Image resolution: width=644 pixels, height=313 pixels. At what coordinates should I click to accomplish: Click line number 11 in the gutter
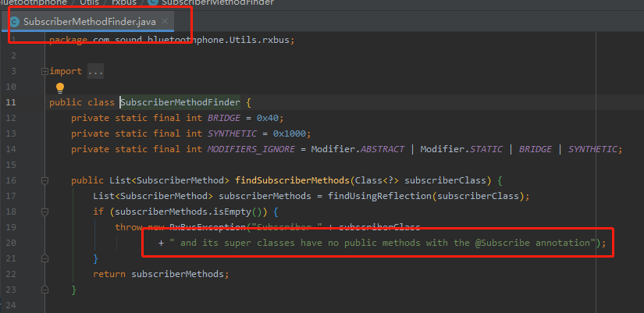tap(11, 102)
